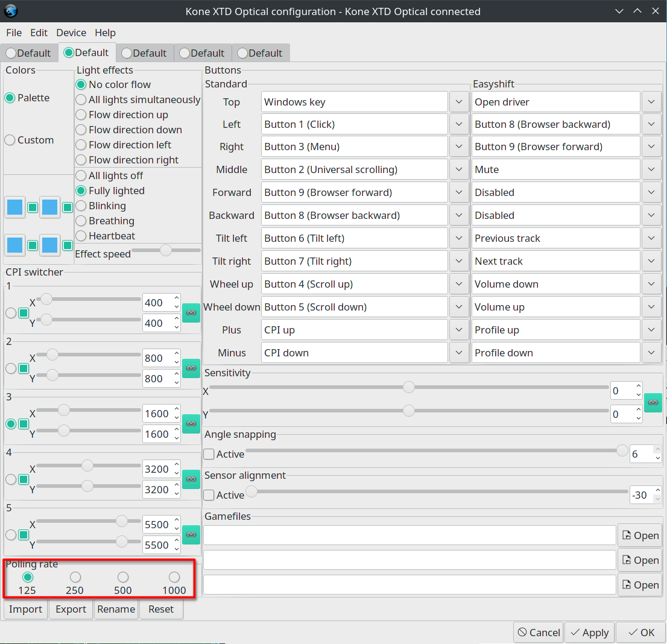The image size is (667, 644).
Task: Click the Reset button
Action: click(161, 609)
